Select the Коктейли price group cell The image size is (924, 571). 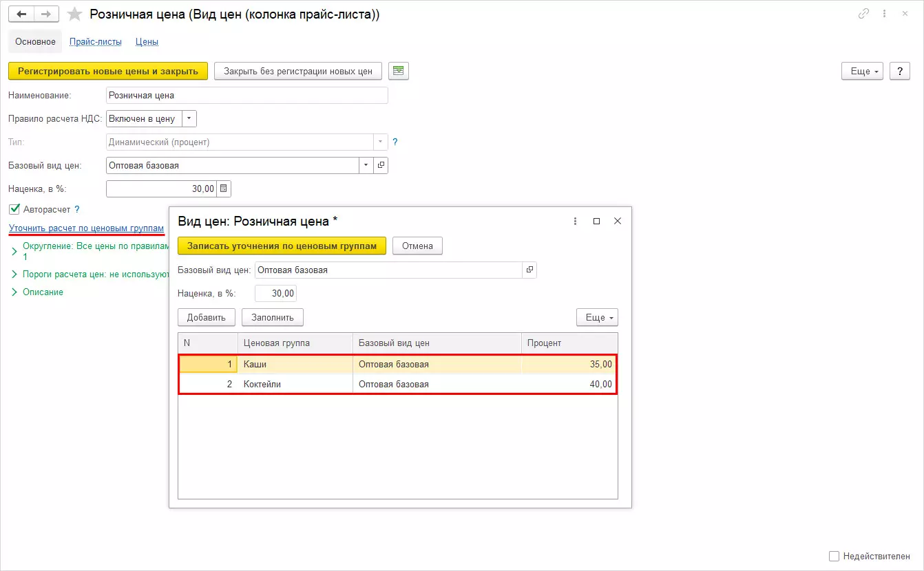295,384
